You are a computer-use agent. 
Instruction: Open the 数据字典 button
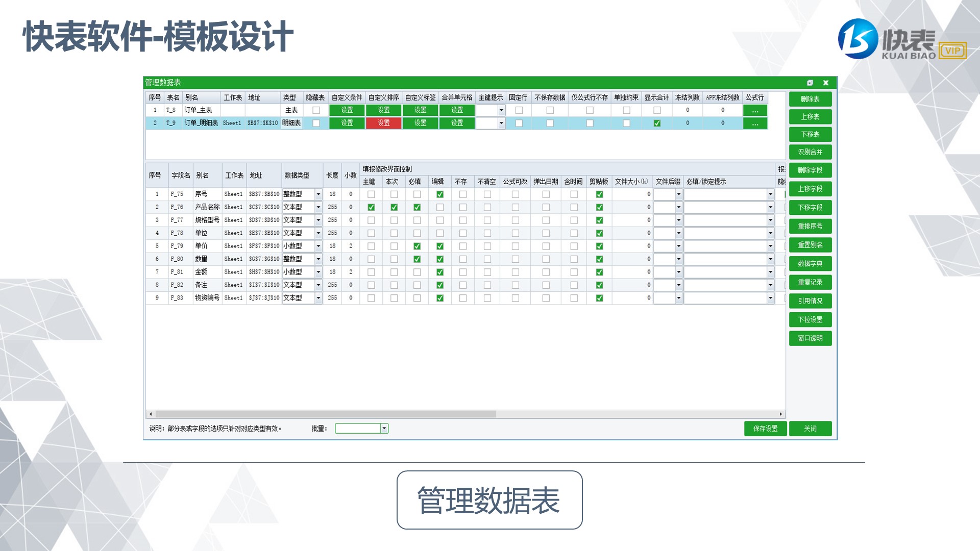(810, 264)
